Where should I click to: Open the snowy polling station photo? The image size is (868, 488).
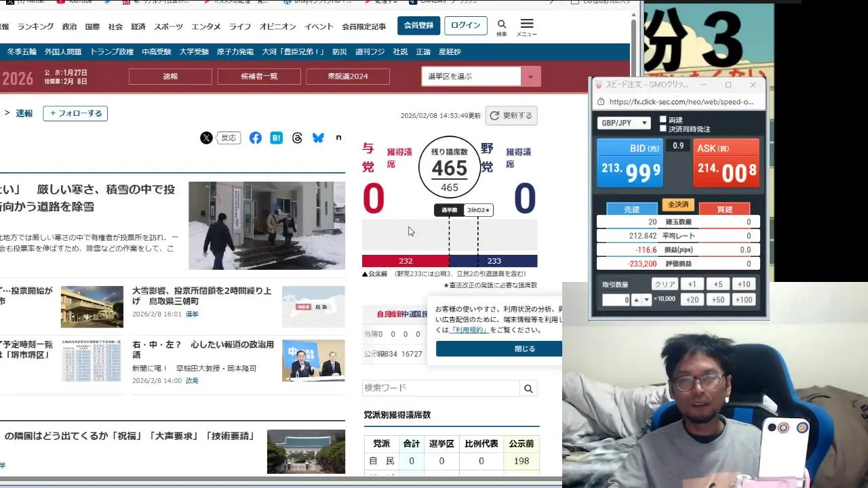[267, 226]
